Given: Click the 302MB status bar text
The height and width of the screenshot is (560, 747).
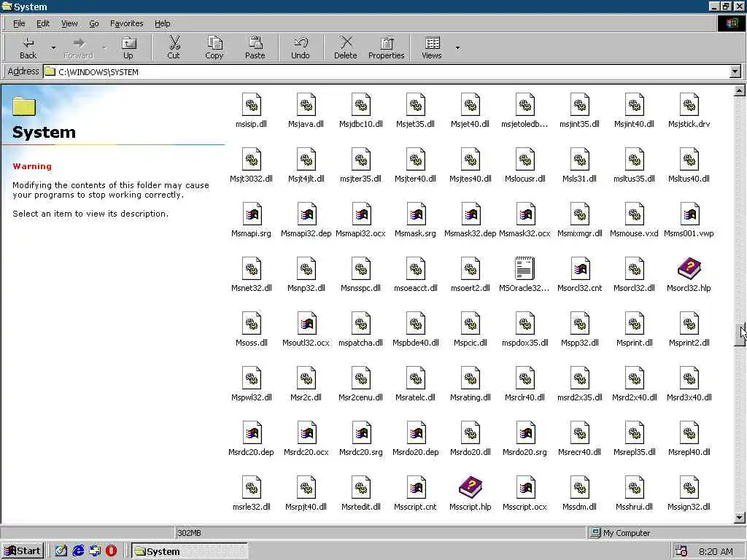Looking at the screenshot, I should click(189, 533).
